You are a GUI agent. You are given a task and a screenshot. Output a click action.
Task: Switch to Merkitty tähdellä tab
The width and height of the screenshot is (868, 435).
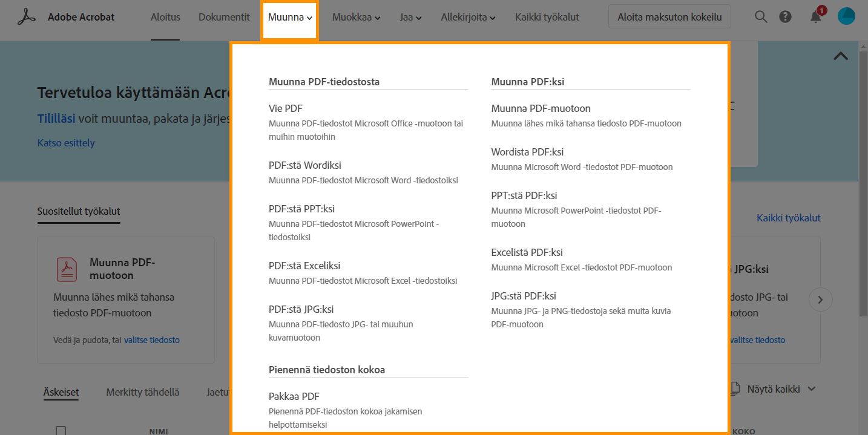coord(143,392)
